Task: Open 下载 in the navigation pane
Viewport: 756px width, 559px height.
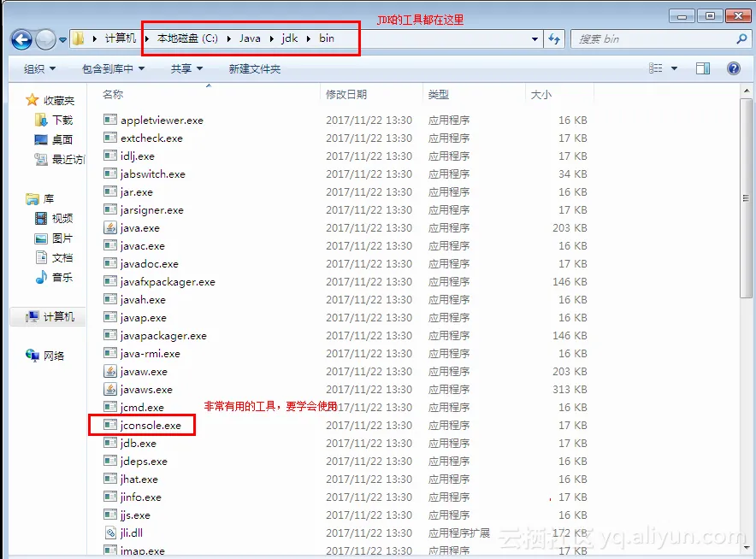Action: coord(54,120)
